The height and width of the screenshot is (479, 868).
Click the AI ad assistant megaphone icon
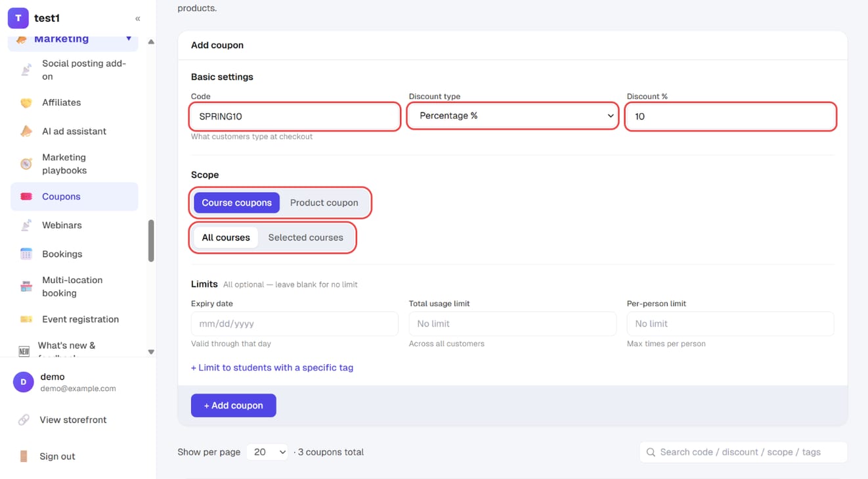click(x=26, y=131)
